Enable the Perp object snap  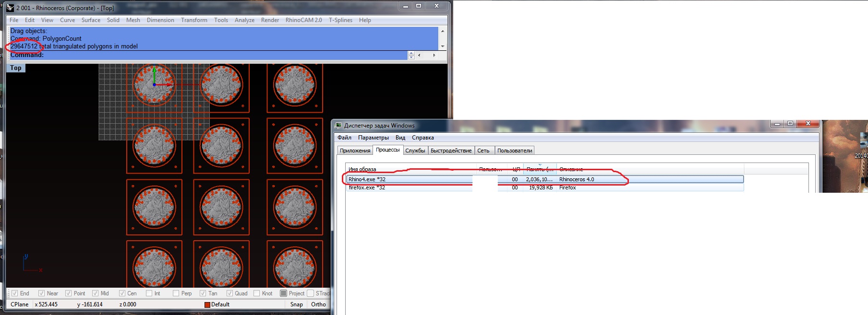pos(176,293)
